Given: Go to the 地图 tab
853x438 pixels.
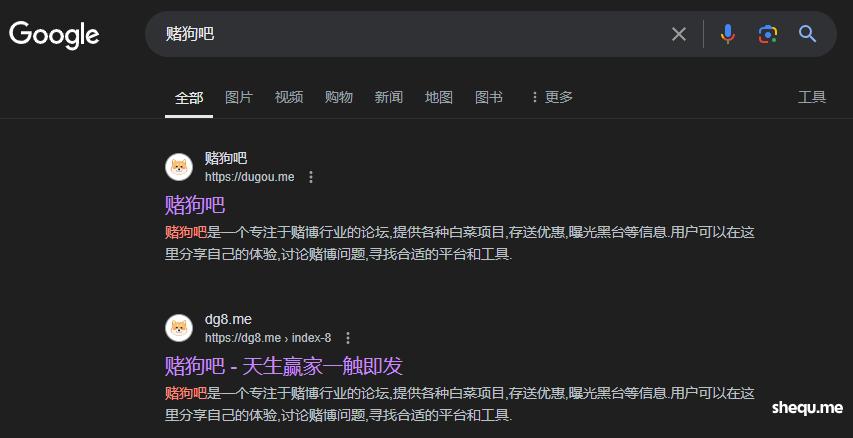Looking at the screenshot, I should click(x=439, y=97).
